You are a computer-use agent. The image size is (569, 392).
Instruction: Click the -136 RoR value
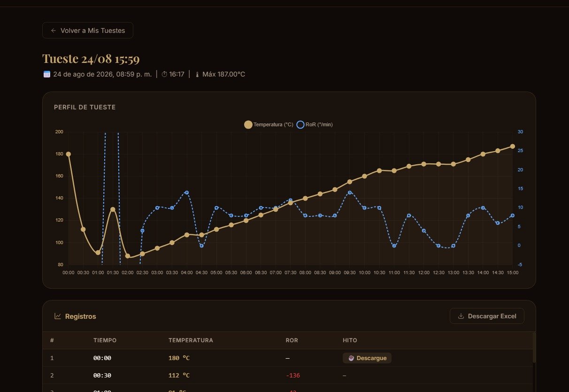tap(292, 375)
